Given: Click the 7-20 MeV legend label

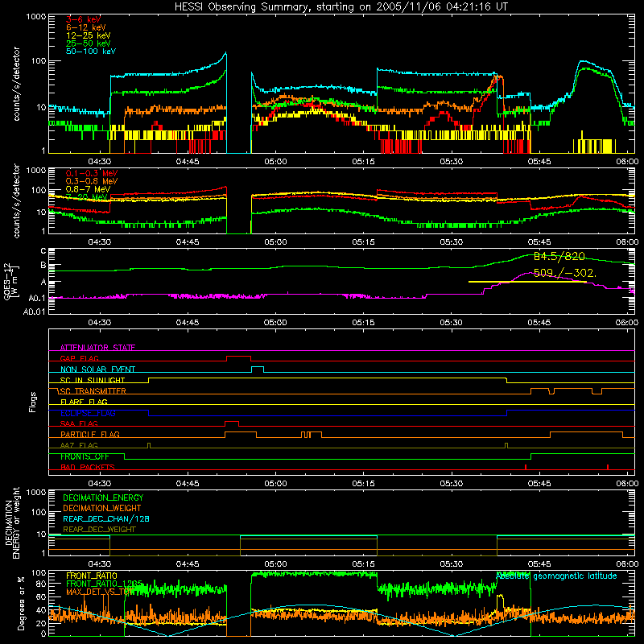Looking at the screenshot, I should click(x=87, y=197).
